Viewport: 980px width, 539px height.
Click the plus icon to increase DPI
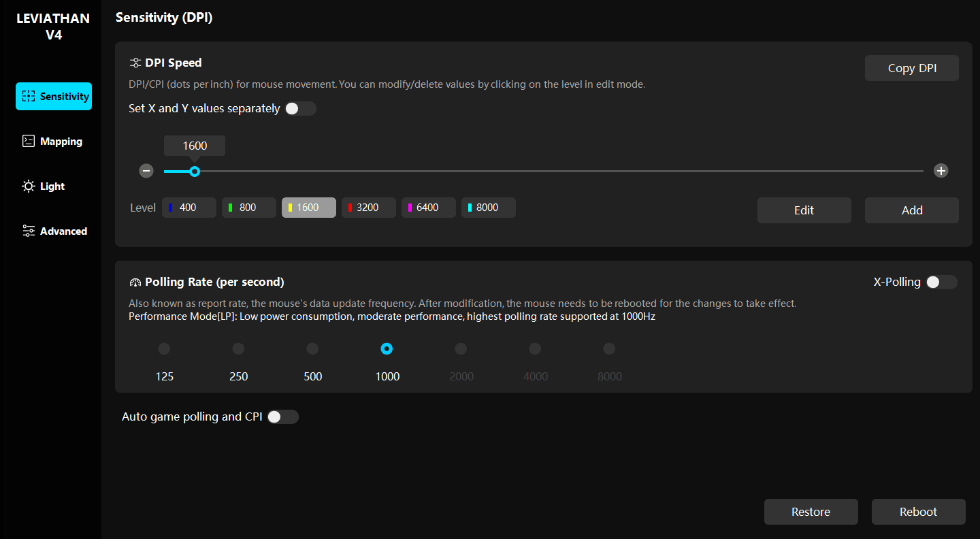tap(941, 171)
